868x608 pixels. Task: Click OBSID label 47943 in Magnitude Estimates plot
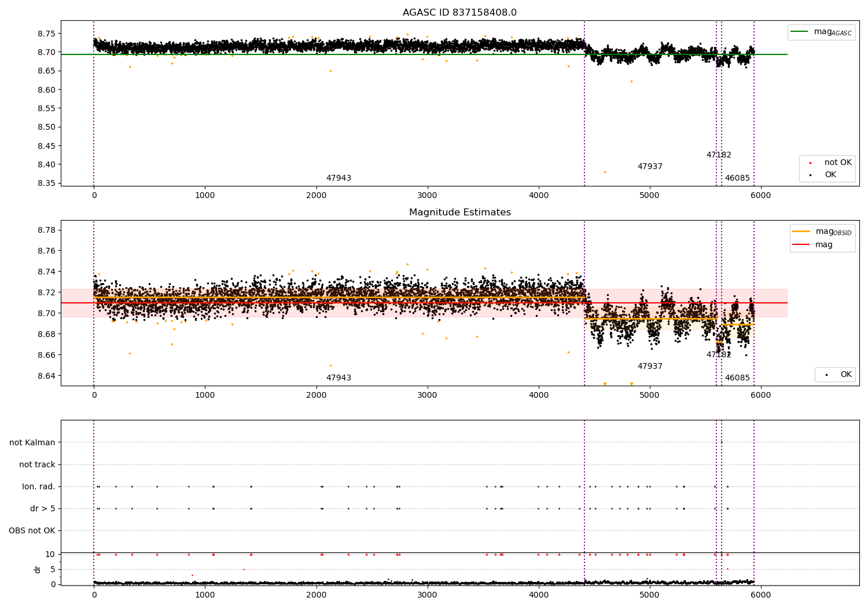(x=339, y=378)
